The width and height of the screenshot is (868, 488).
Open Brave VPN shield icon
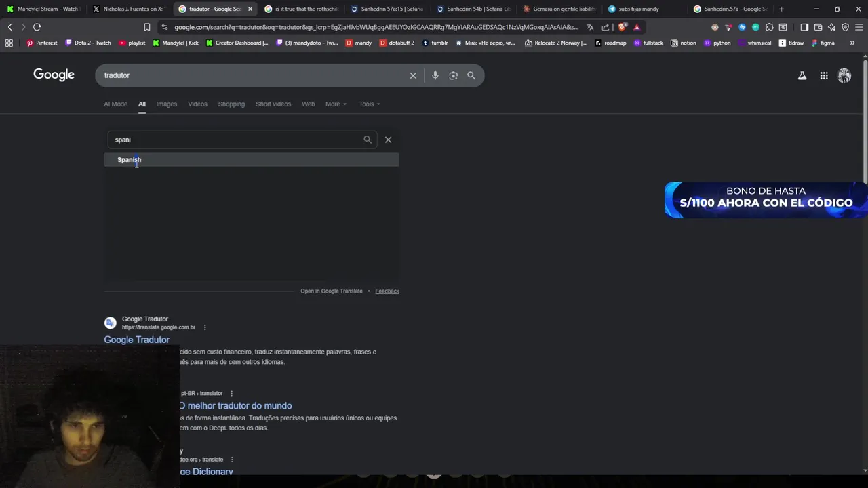point(845,27)
